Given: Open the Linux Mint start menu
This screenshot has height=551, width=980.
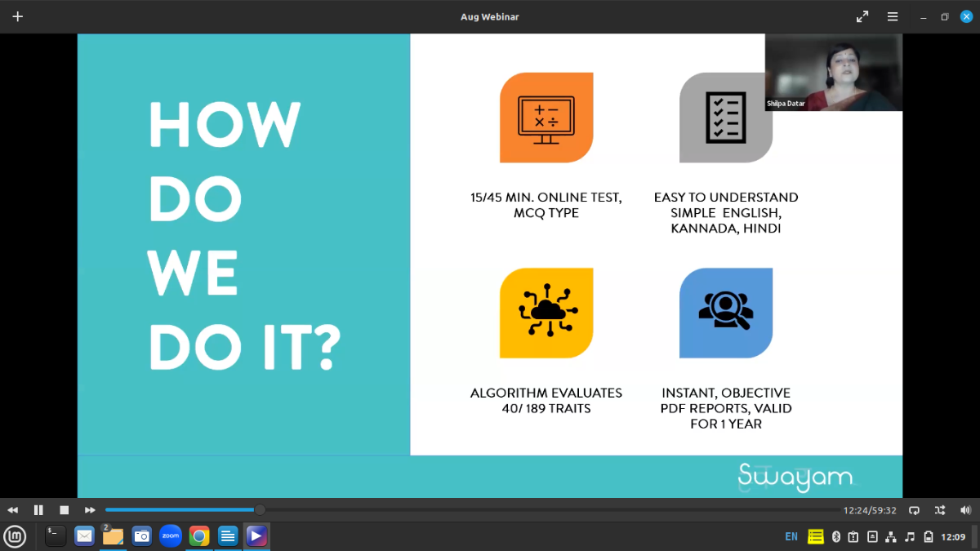Looking at the screenshot, I should coord(15,536).
